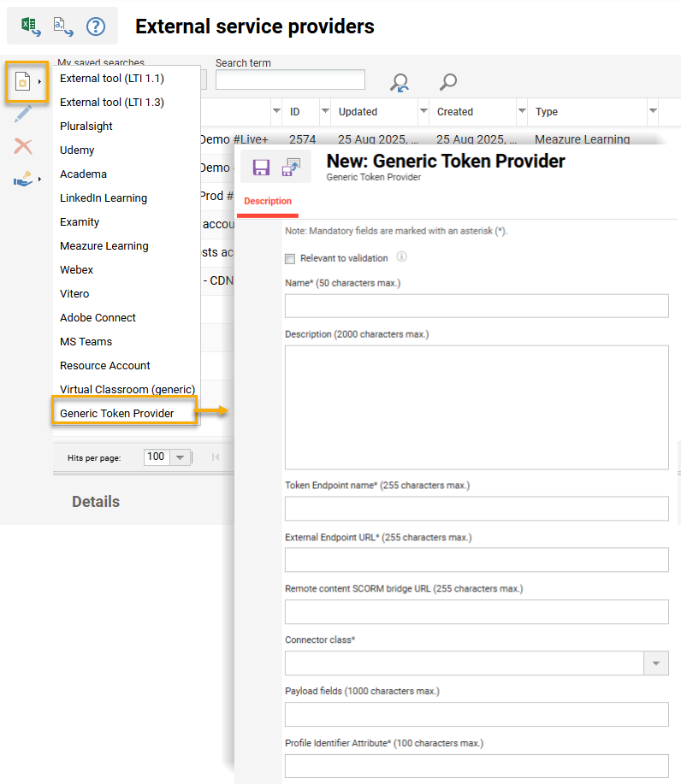Click the search magnifier icon

tap(447, 82)
